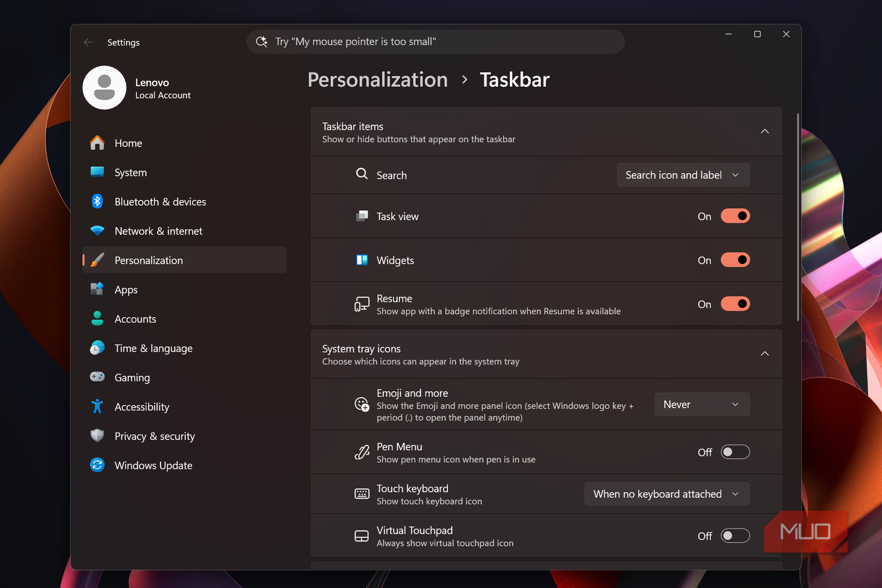Click "Show pen menu icon when pen is in use"
This screenshot has height=588, width=882.
[456, 459]
